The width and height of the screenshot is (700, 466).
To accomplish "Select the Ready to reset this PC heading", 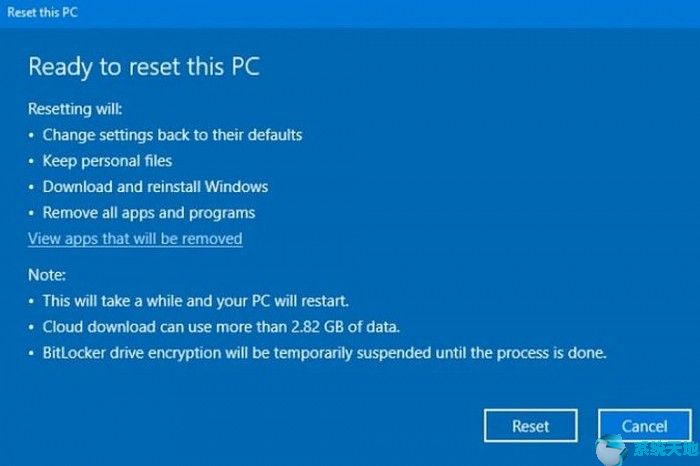I will pos(144,67).
